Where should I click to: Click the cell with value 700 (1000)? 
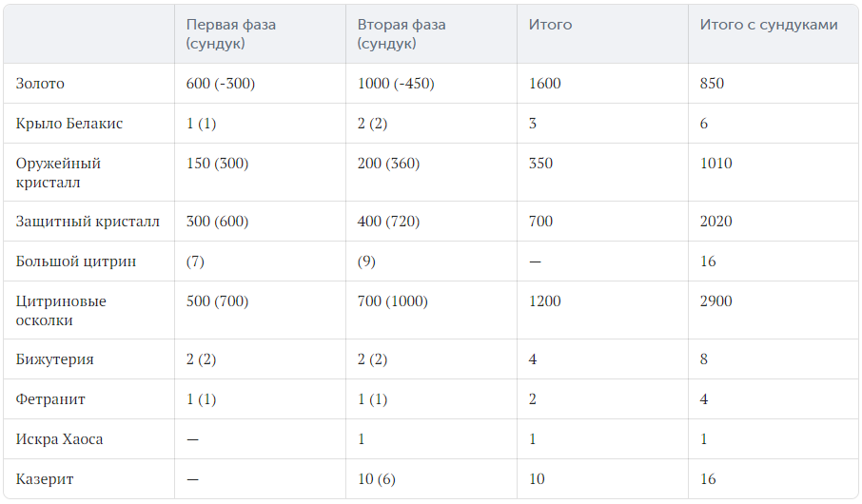(393, 301)
